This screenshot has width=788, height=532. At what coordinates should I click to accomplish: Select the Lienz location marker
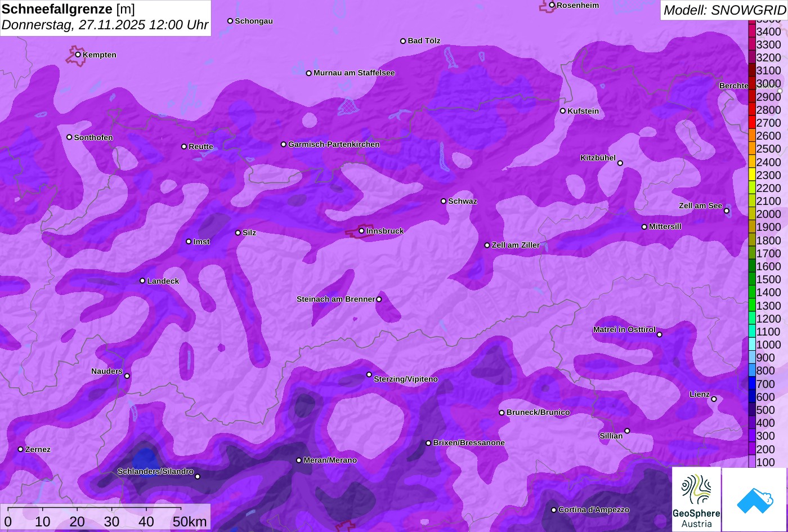tap(714, 399)
